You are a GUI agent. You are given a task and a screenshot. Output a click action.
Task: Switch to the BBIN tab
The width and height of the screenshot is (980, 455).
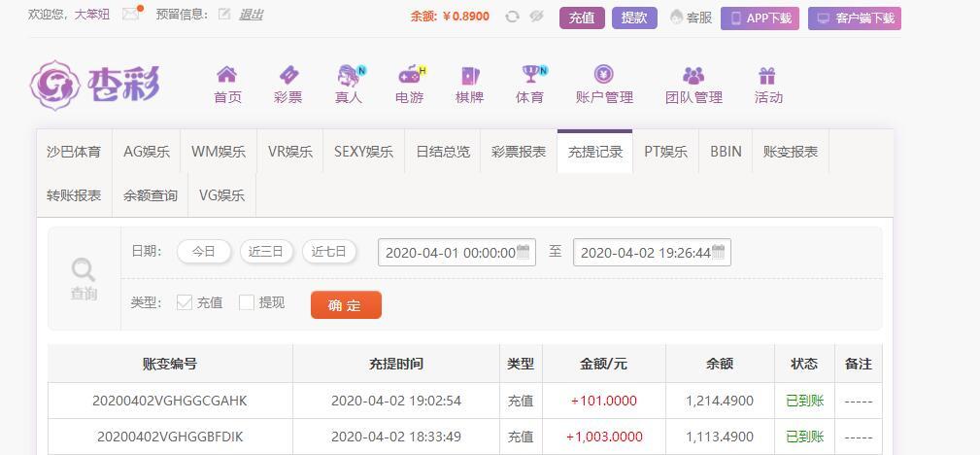[726, 152]
